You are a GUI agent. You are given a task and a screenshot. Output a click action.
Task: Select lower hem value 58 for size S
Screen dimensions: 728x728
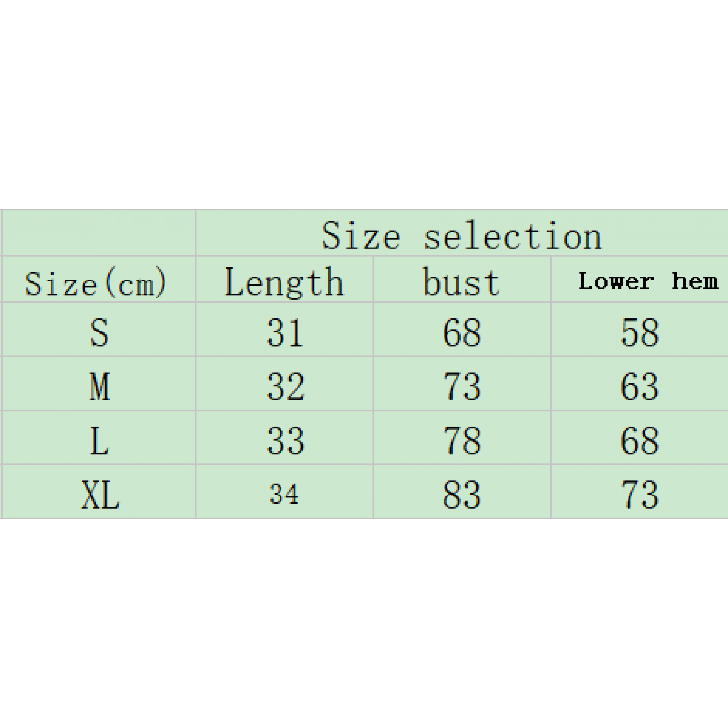640,333
